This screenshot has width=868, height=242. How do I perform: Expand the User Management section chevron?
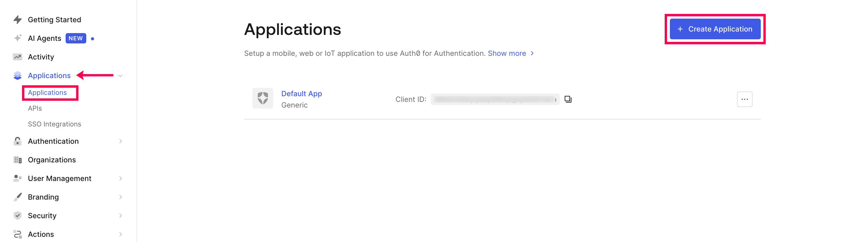(120, 178)
